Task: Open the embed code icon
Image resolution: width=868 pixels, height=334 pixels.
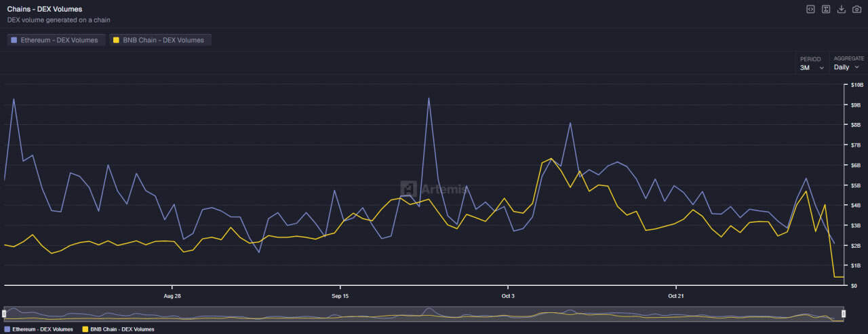Action: coord(810,9)
